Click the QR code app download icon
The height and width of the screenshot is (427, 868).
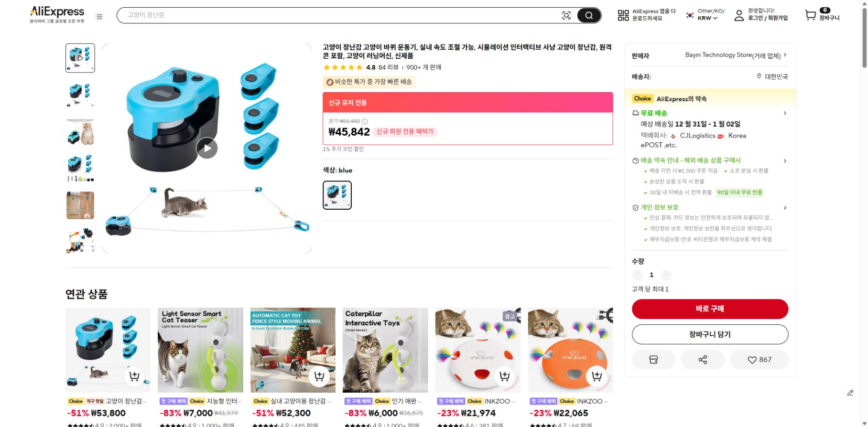tap(622, 15)
